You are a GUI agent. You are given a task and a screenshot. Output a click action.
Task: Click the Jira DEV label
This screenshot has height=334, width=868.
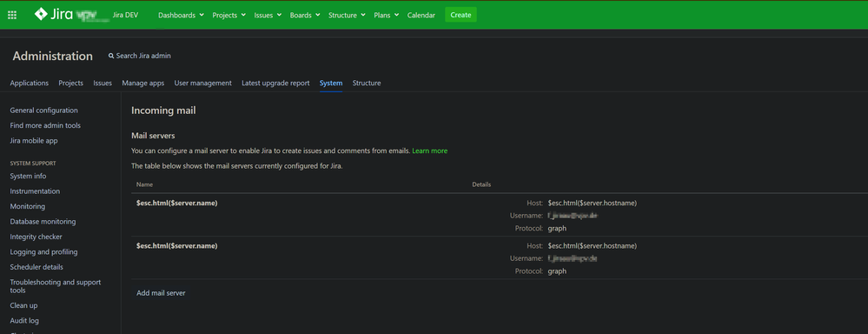click(x=125, y=15)
